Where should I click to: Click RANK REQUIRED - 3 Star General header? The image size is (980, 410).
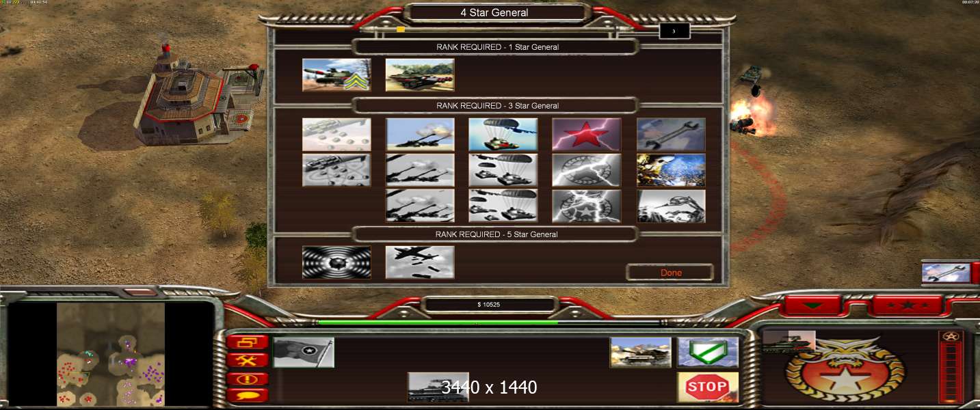pyautogui.click(x=497, y=106)
